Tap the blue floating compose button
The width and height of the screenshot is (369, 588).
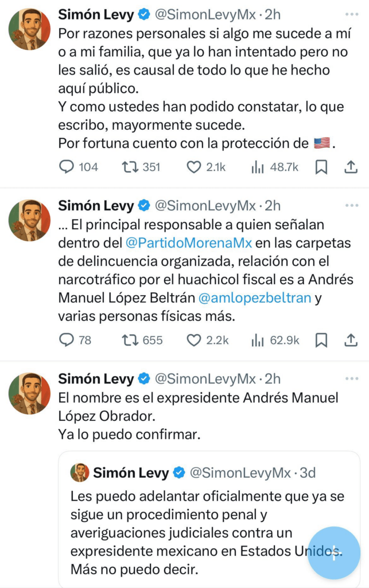334,552
